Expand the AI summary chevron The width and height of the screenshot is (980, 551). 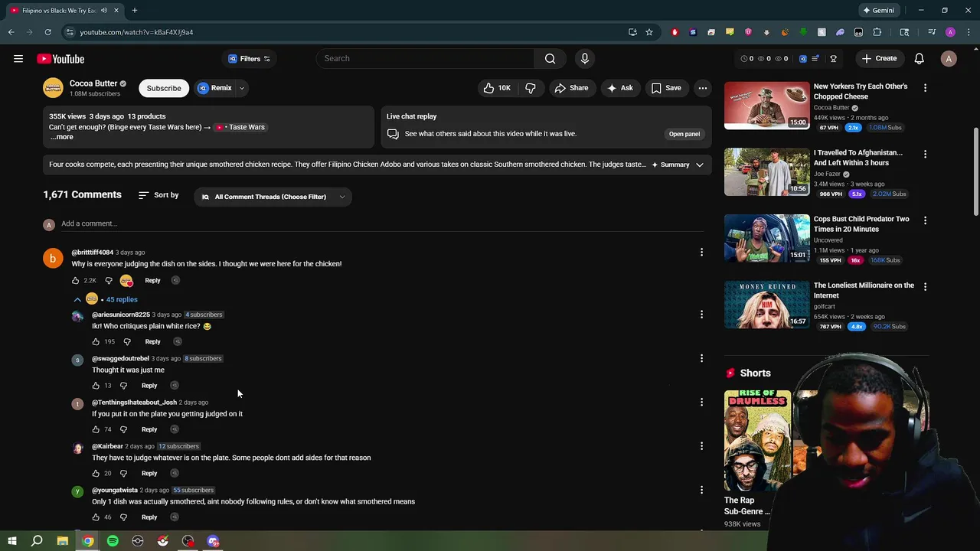pyautogui.click(x=700, y=165)
